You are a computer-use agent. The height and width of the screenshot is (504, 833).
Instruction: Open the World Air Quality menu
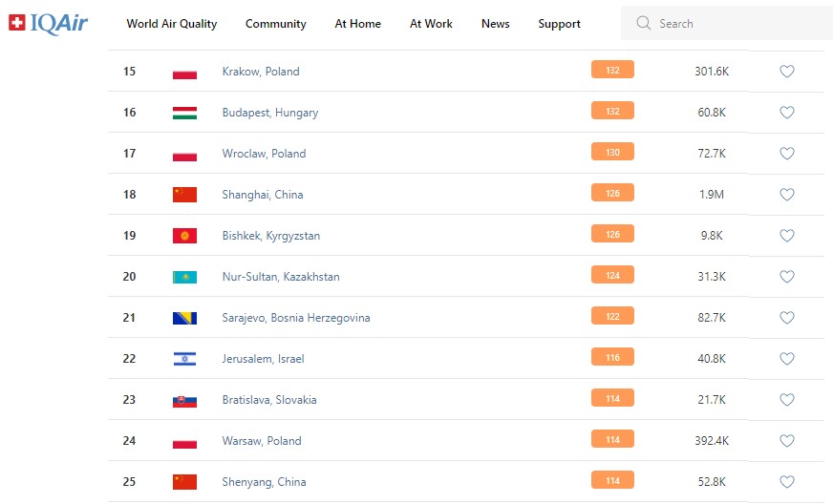(172, 24)
